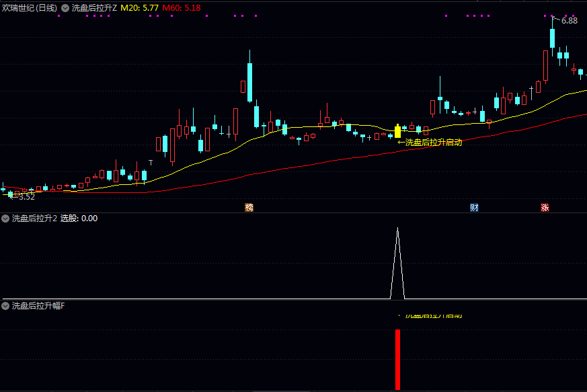
Task: Click the 洗盘后拉升启动 signal annotation on the K-line chart
Action: (430, 143)
